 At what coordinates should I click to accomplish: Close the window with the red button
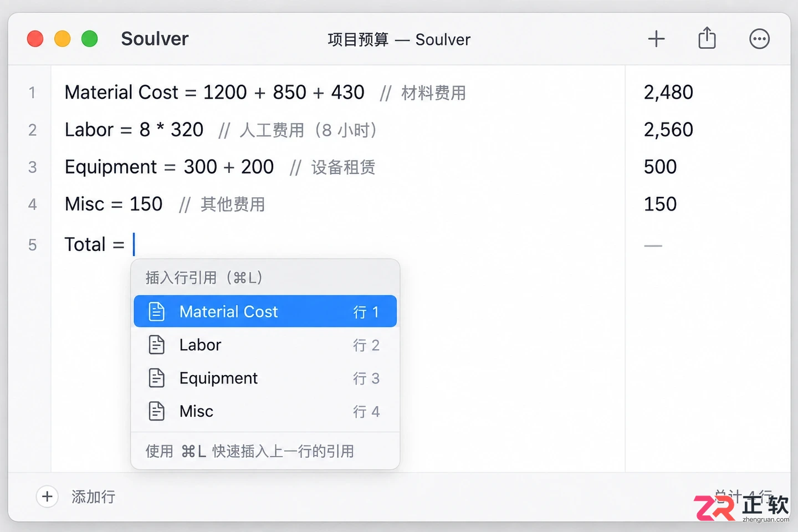pyautogui.click(x=35, y=39)
